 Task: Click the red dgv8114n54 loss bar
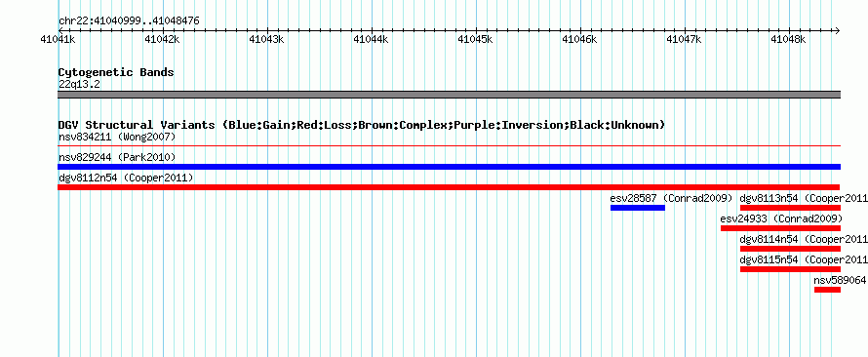point(791,249)
